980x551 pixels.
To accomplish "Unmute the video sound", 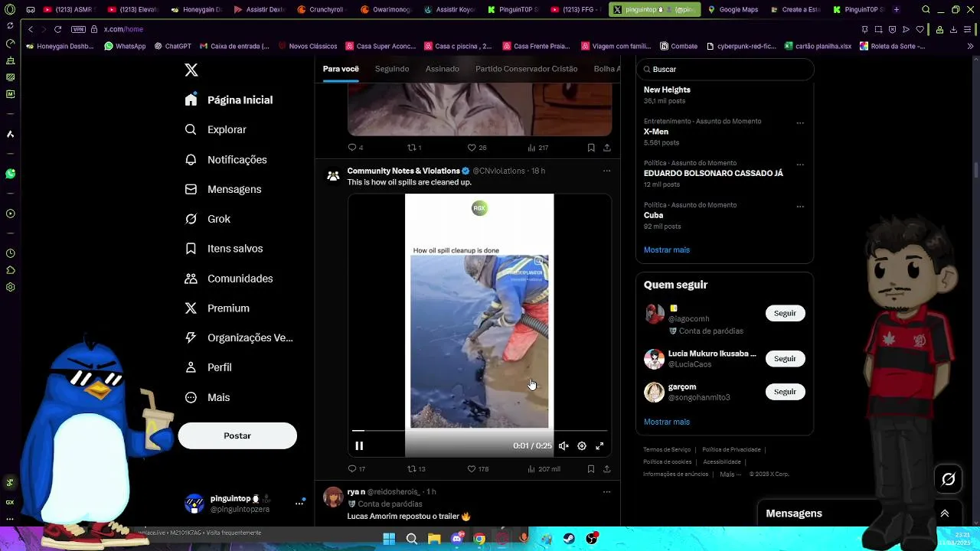I will click(x=563, y=446).
